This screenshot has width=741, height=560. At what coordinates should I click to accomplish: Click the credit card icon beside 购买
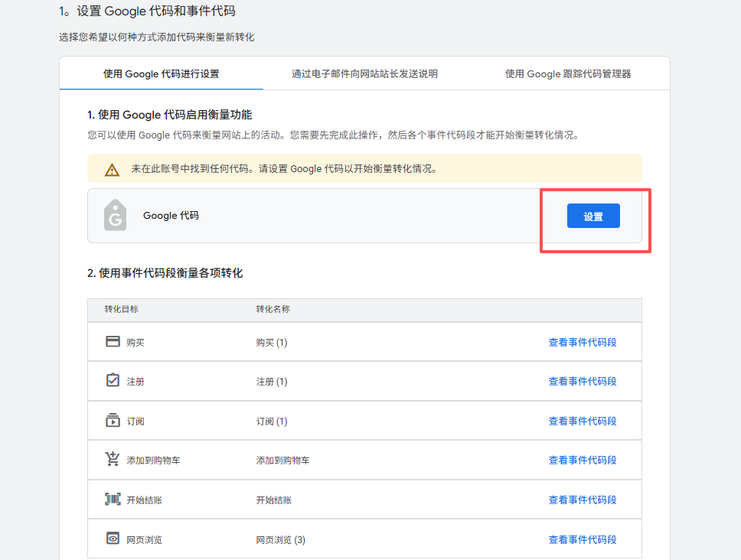coord(113,341)
